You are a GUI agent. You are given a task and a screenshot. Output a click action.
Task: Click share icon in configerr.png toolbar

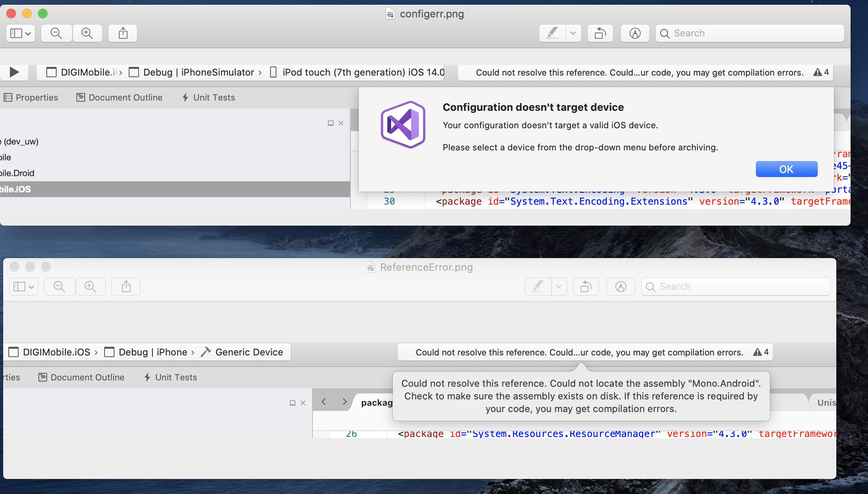click(x=123, y=33)
